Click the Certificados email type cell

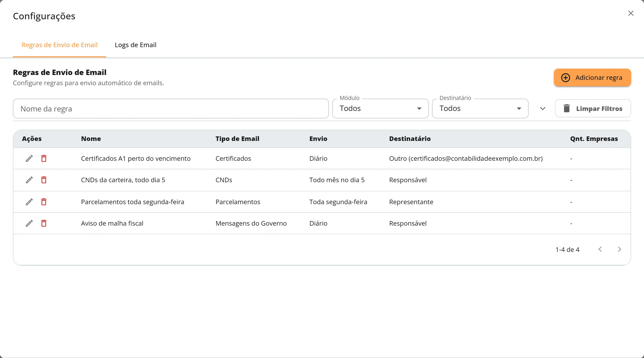(x=233, y=158)
